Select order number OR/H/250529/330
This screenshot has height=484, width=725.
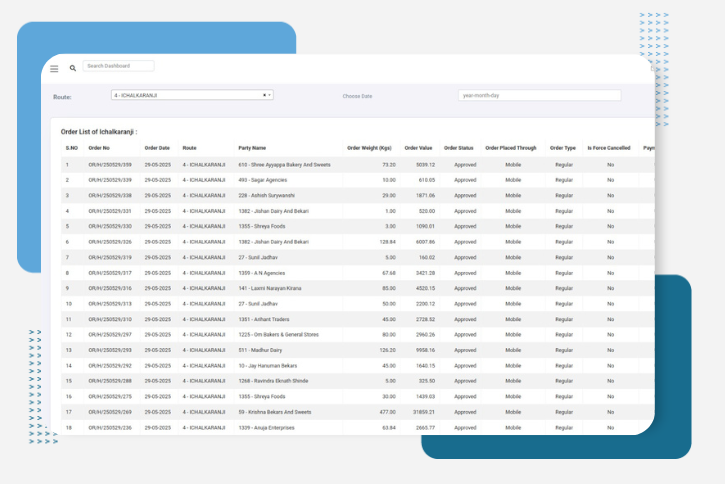[110, 226]
